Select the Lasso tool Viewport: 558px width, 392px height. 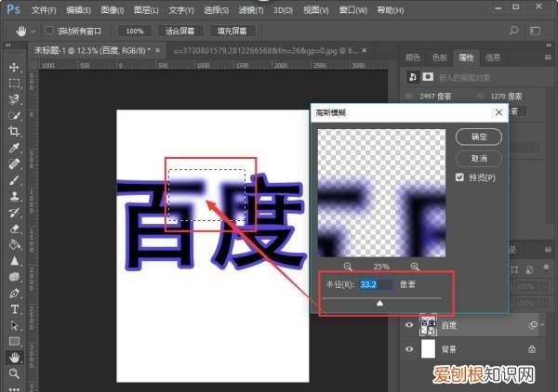14,99
